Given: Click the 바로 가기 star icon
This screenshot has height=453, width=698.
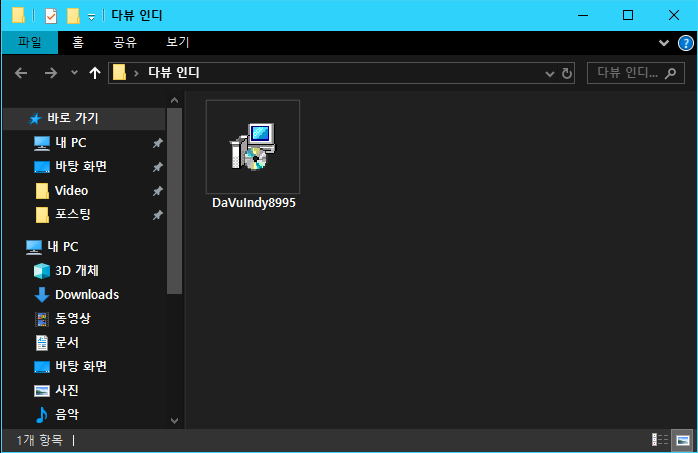Looking at the screenshot, I should tap(35, 119).
